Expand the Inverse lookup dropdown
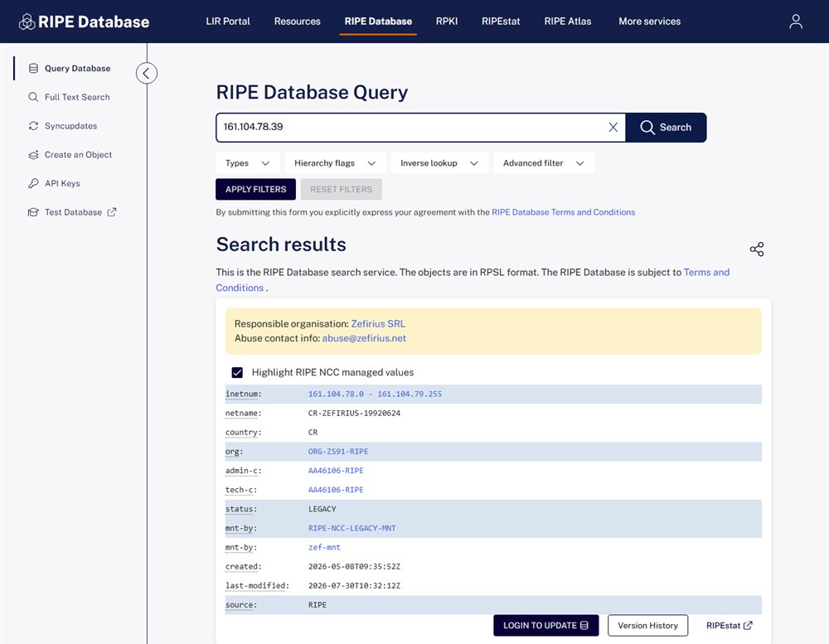The image size is (829, 644). tap(439, 162)
